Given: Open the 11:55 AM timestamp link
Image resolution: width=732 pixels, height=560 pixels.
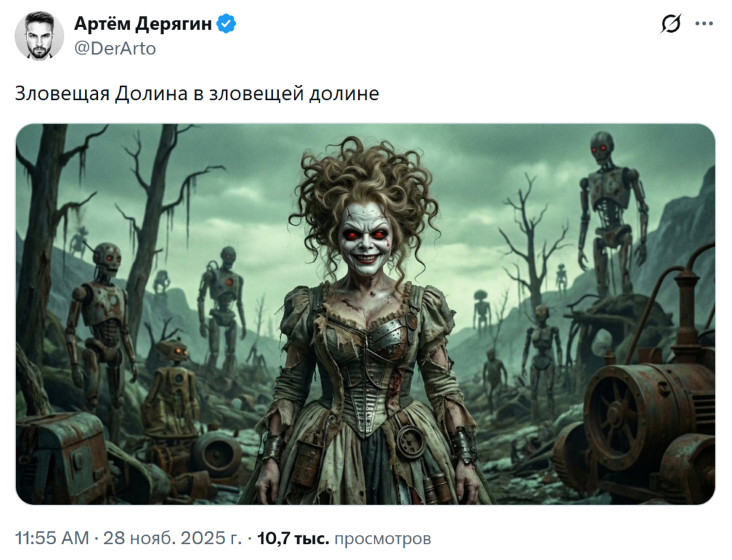Looking at the screenshot, I should coord(51,538).
